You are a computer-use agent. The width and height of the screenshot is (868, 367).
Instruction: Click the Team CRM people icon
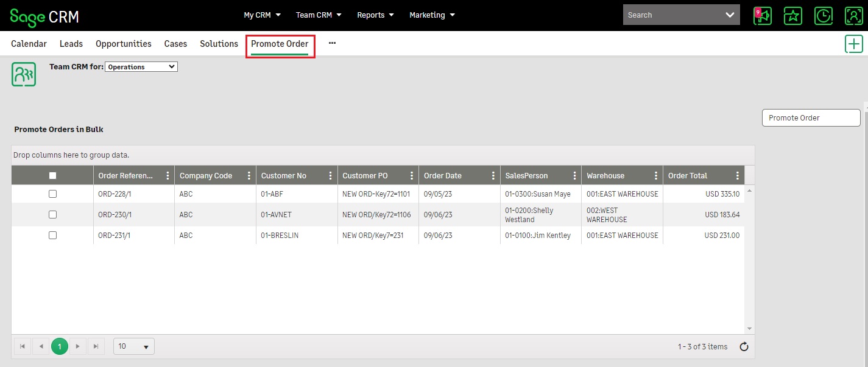tap(24, 74)
